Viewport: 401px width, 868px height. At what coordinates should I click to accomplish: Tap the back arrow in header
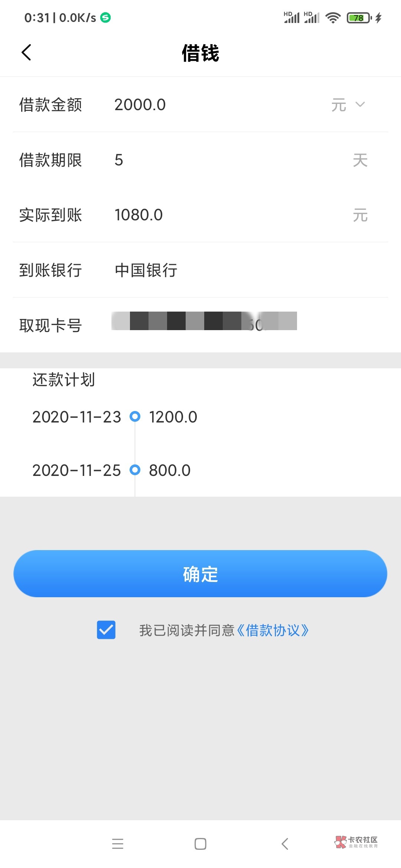coord(26,52)
